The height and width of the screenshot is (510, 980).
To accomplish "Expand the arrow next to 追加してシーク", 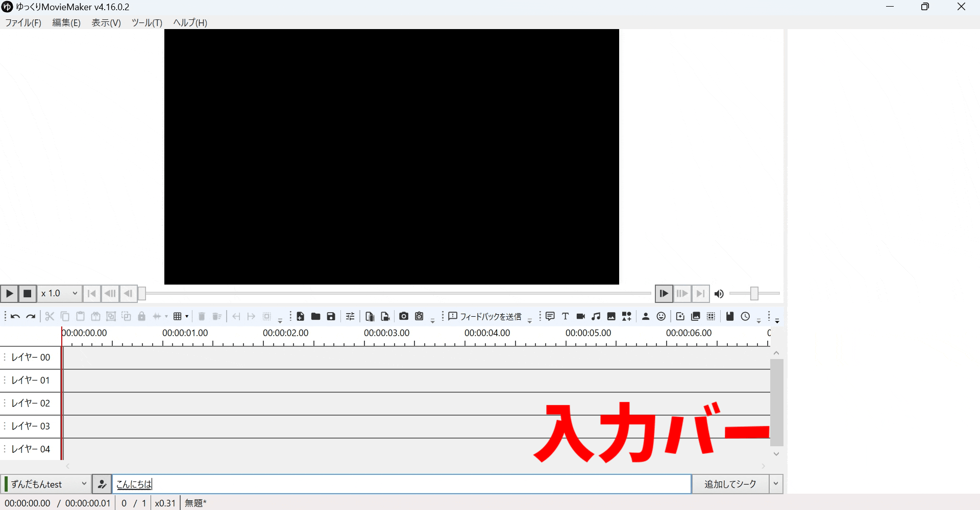I will (x=776, y=484).
